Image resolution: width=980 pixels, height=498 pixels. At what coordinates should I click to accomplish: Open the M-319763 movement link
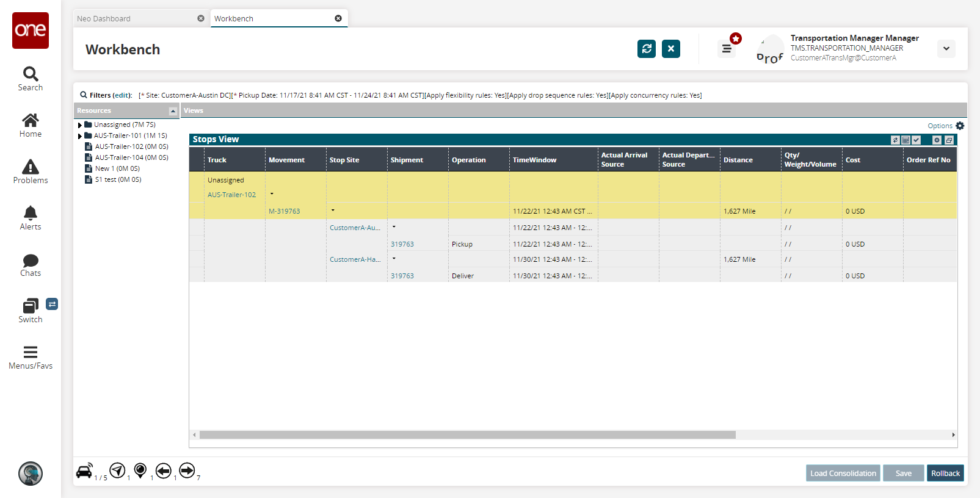284,211
